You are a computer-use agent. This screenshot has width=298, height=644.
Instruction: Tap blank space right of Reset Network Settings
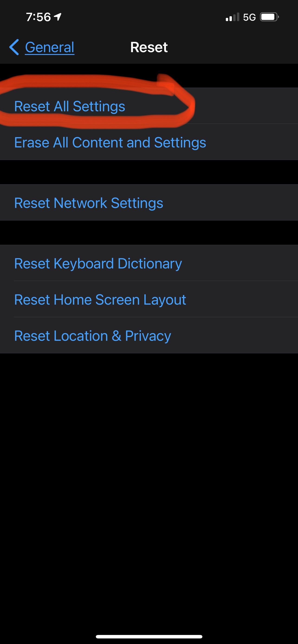[230, 203]
